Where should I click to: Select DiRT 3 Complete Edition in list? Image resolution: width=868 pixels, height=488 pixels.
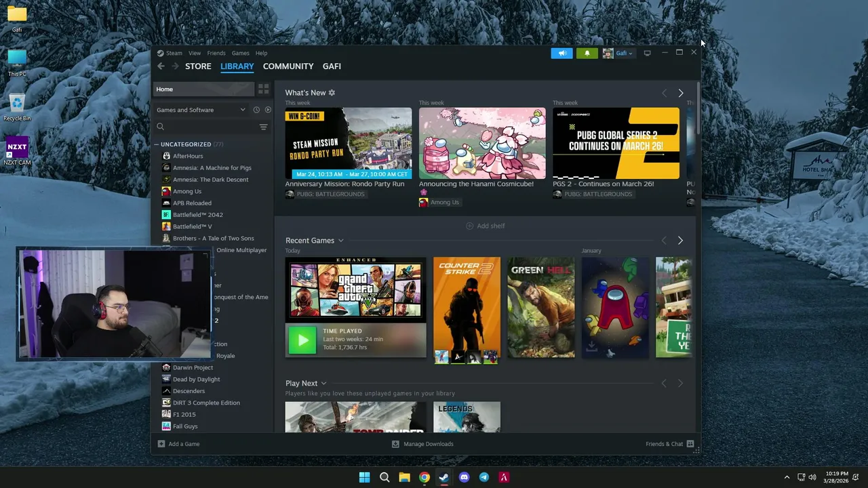coord(206,403)
